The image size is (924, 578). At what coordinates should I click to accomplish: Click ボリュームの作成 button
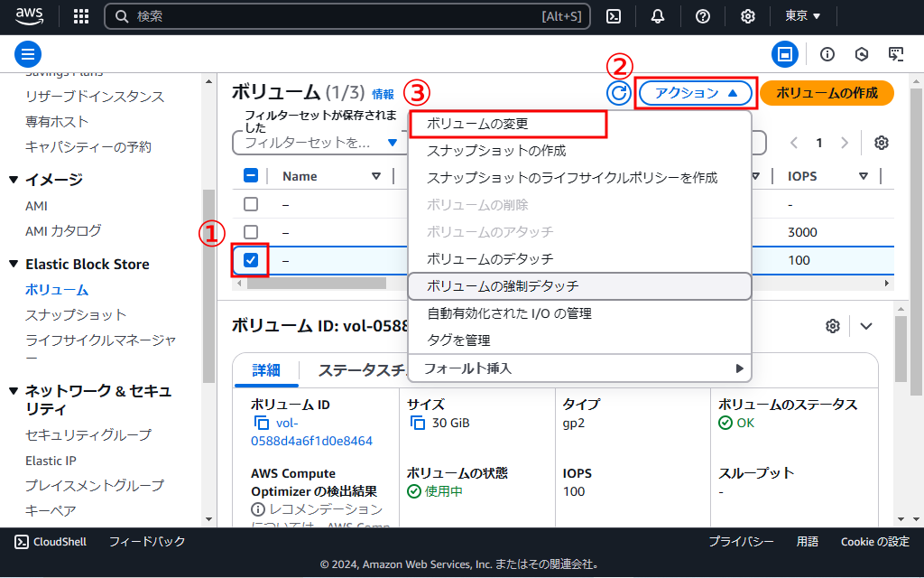click(x=827, y=93)
